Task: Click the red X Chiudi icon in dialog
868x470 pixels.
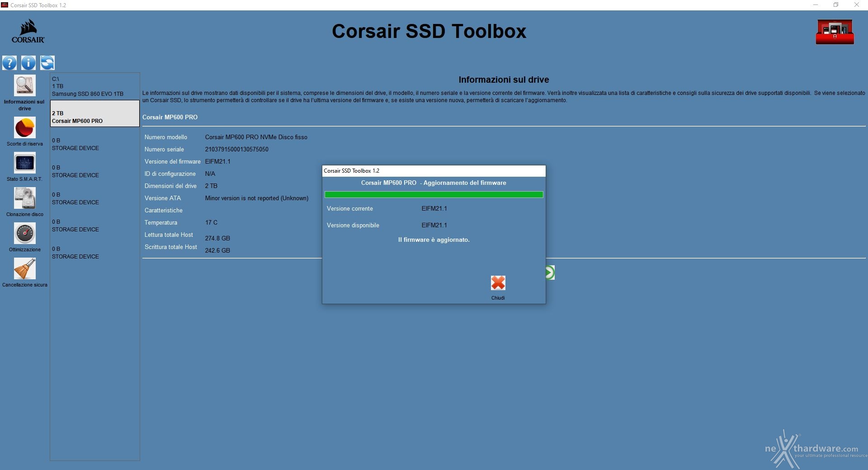Action: click(x=498, y=283)
